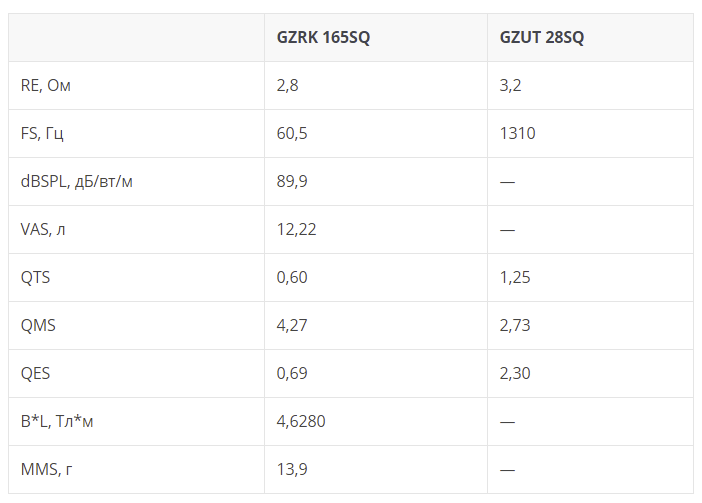Select the QTS row label
Image resolution: width=702 pixels, height=503 pixels.
(35, 277)
